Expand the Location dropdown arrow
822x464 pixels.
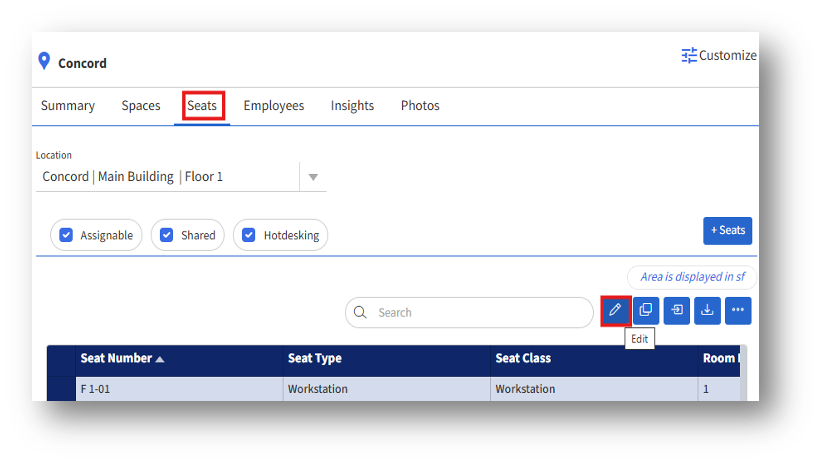[x=313, y=177]
